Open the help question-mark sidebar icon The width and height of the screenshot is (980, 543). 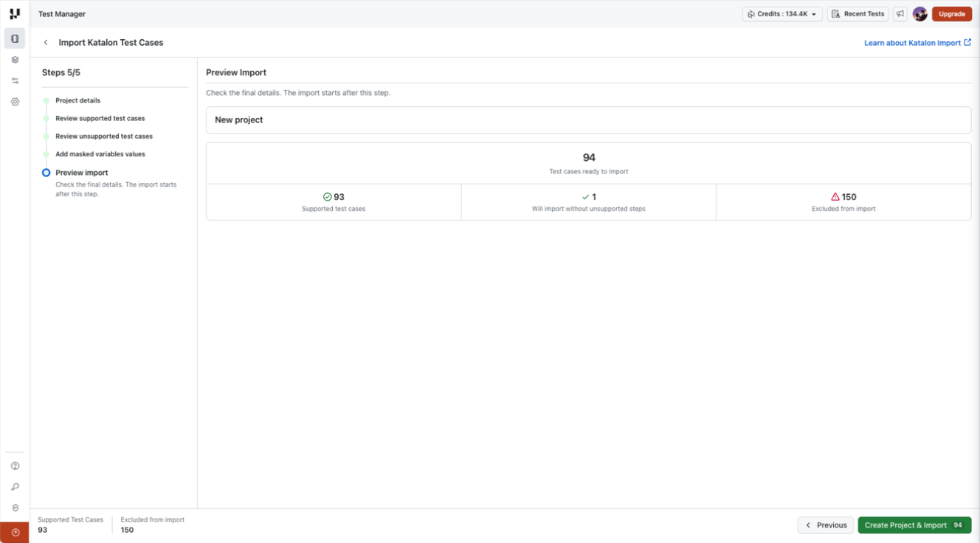(15, 466)
